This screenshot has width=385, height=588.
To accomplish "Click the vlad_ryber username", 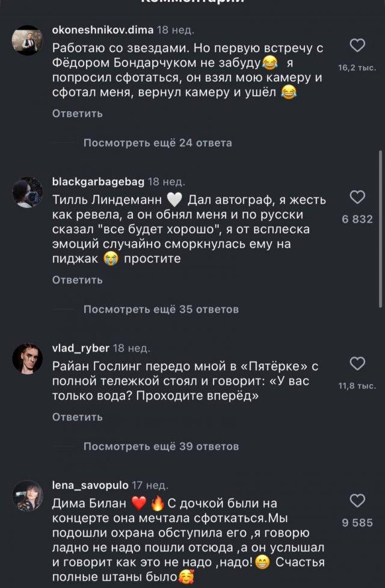I will point(81,348).
